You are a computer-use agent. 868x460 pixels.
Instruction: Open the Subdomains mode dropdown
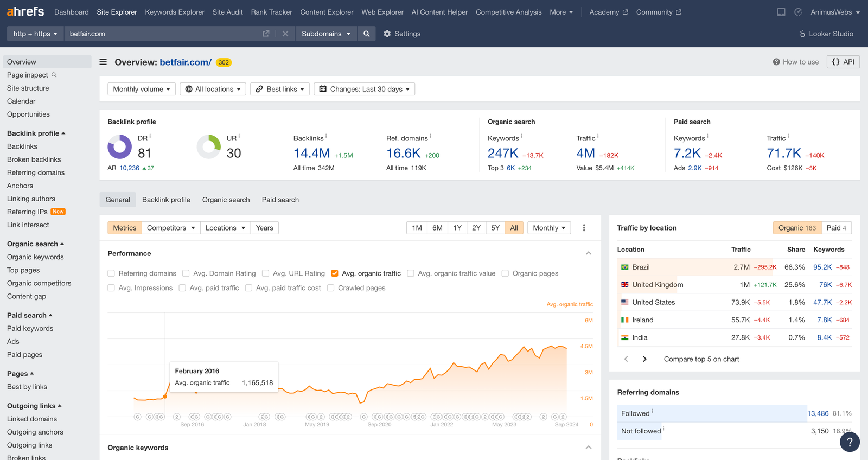326,34
